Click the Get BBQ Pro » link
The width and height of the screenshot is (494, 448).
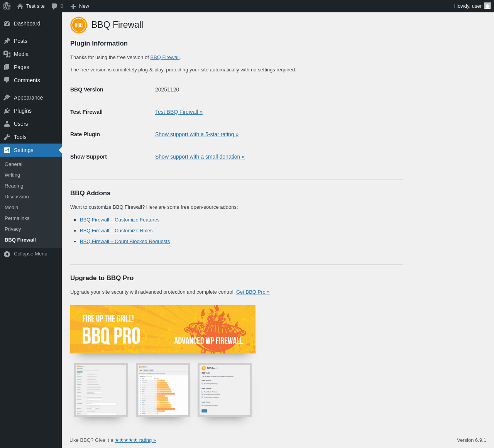tap(253, 292)
